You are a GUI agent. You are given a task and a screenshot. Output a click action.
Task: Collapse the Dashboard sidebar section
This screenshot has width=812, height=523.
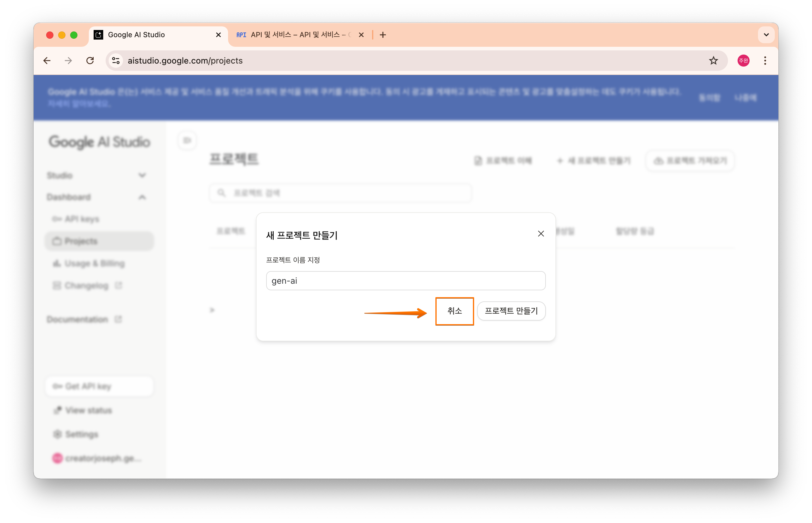pos(142,197)
